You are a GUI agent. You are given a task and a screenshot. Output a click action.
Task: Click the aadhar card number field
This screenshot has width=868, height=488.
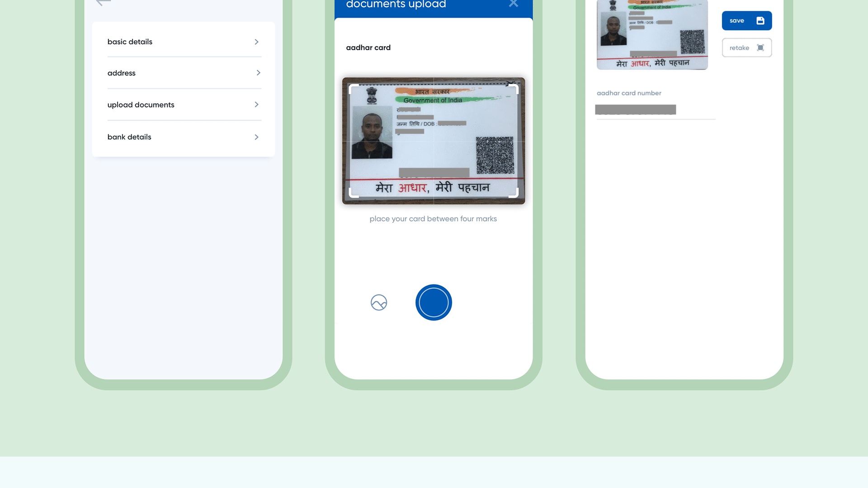[x=656, y=110]
